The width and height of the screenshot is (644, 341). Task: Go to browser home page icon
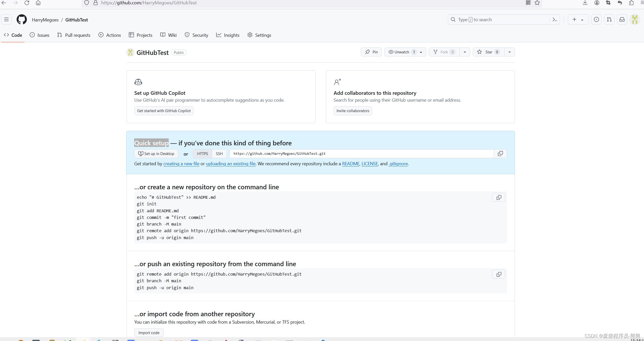[38, 3]
